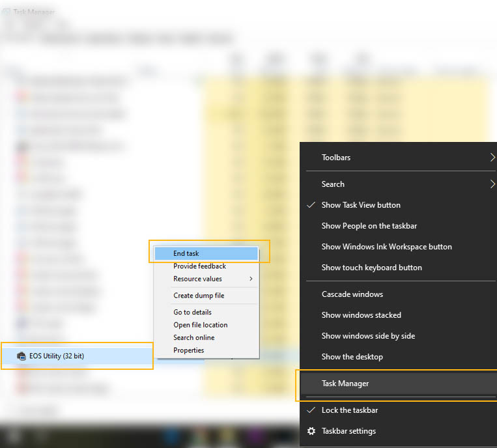Enable Show People on the taskbar
497x448 pixels.
(x=399, y=226)
